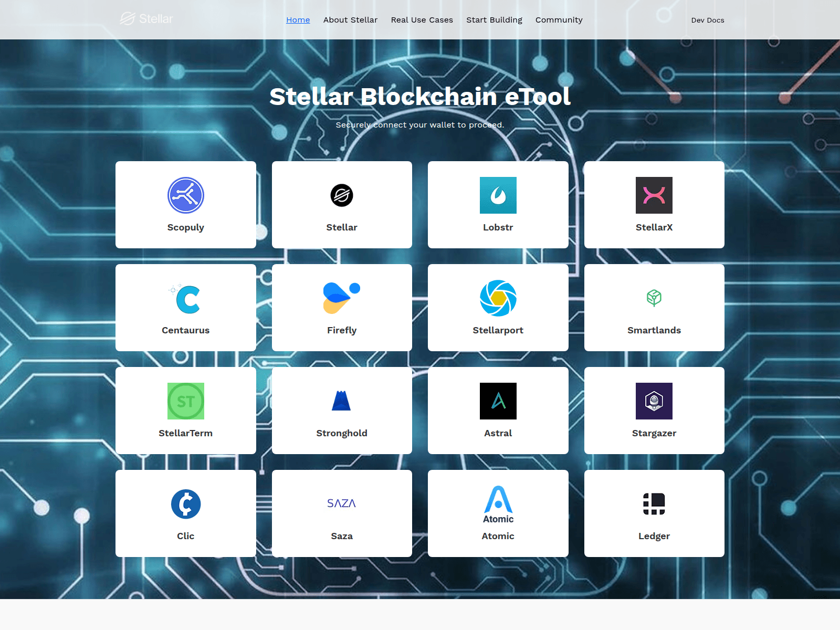Click the Smartlands green cube icon
This screenshot has height=630, width=840.
654,298
